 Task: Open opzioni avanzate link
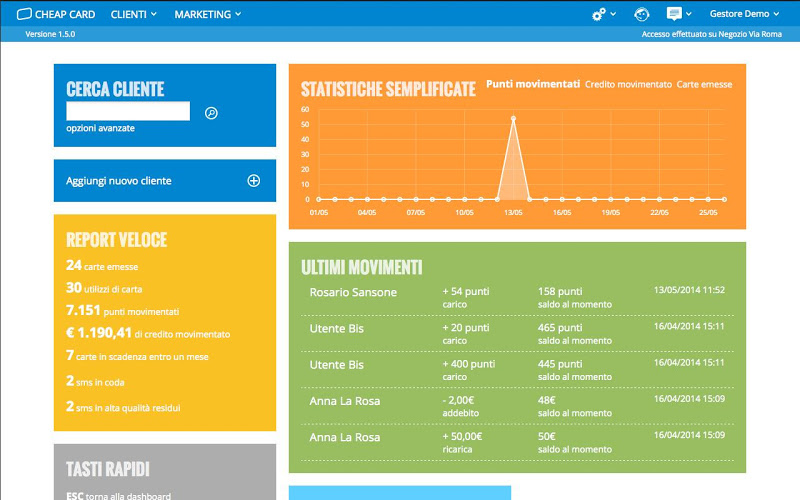[x=101, y=128]
